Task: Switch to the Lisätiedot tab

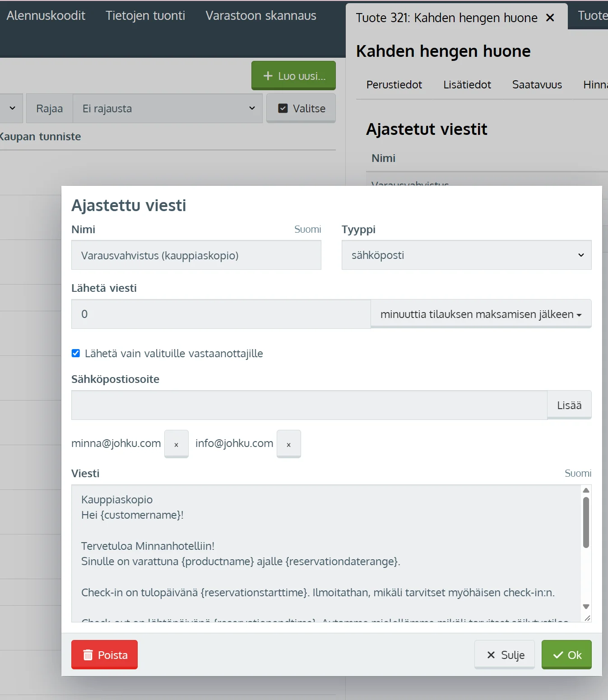Action: (x=467, y=84)
